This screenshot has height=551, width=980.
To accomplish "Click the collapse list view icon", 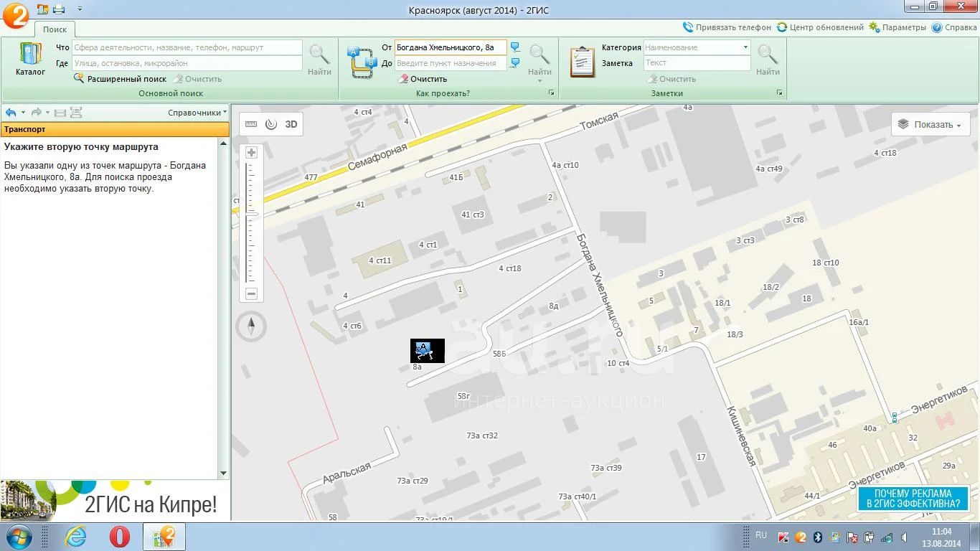I will pos(60,113).
